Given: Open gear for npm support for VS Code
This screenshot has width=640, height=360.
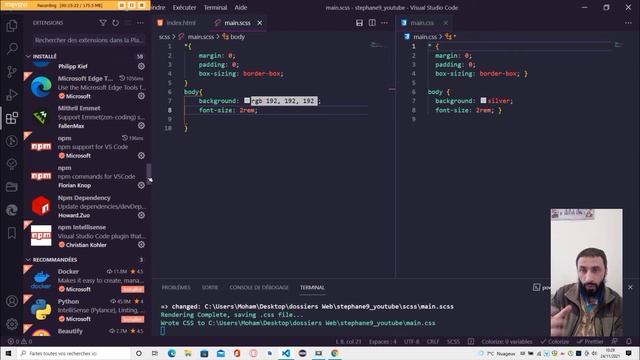Looking at the screenshot, I should pos(141,156).
